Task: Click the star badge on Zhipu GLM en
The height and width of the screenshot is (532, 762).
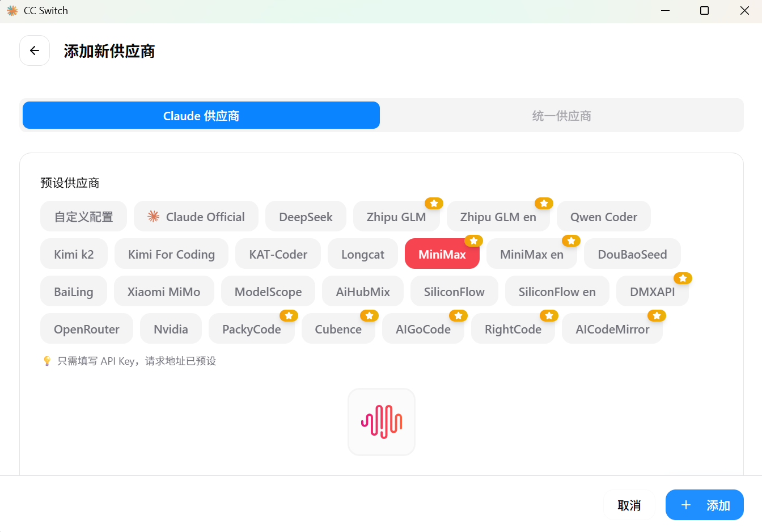Action: (544, 203)
